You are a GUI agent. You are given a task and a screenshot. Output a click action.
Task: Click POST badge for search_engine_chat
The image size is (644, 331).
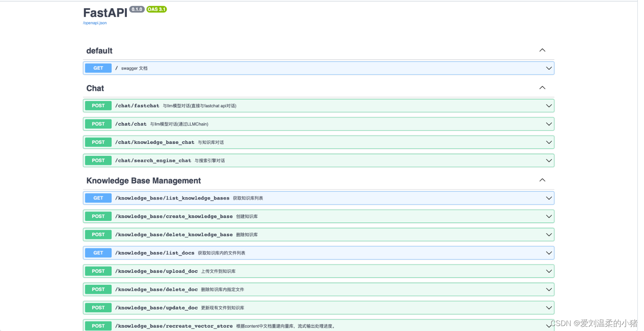(98, 160)
